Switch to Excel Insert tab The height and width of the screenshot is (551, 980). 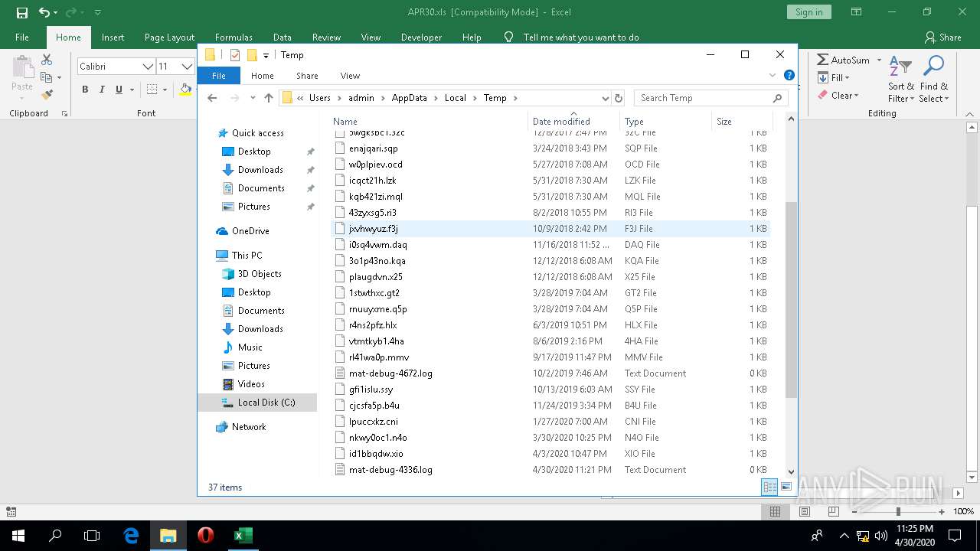113,37
